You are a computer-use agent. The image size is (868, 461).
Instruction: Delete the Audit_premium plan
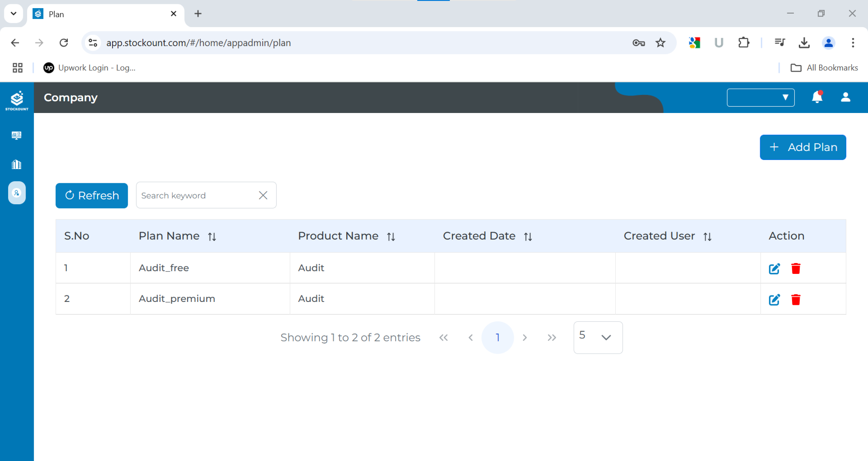[x=796, y=299]
